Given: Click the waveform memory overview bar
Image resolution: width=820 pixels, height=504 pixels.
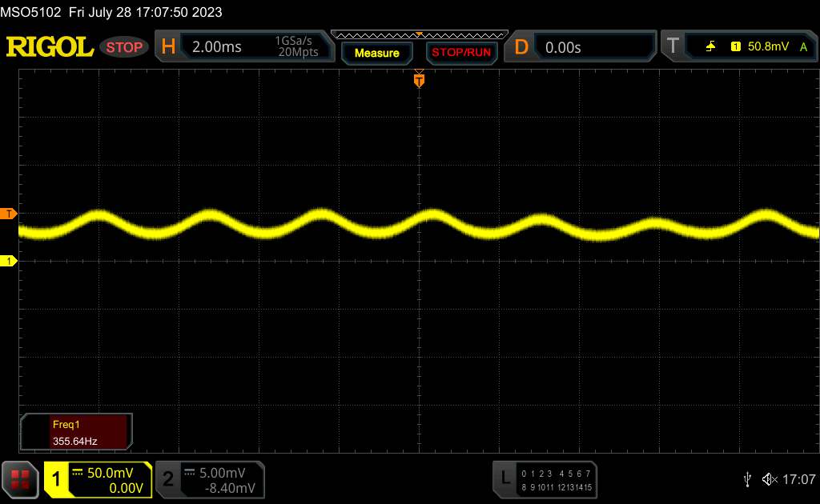Looking at the screenshot, I should [x=420, y=35].
